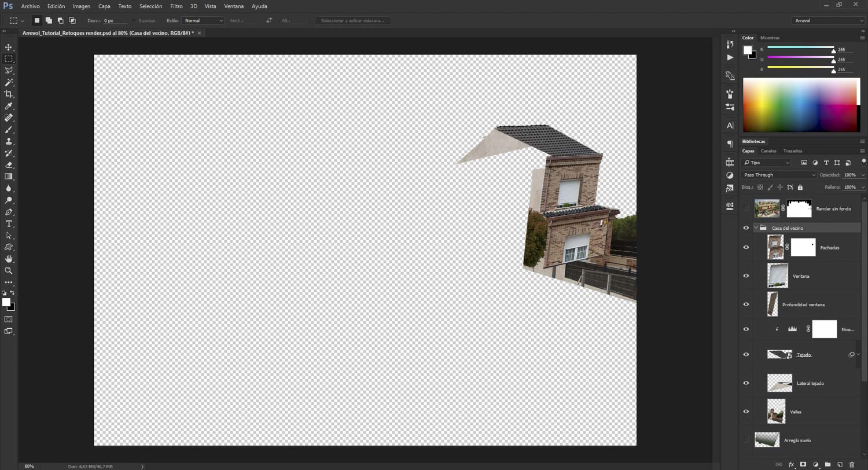Hide the Tejado layer

746,354
